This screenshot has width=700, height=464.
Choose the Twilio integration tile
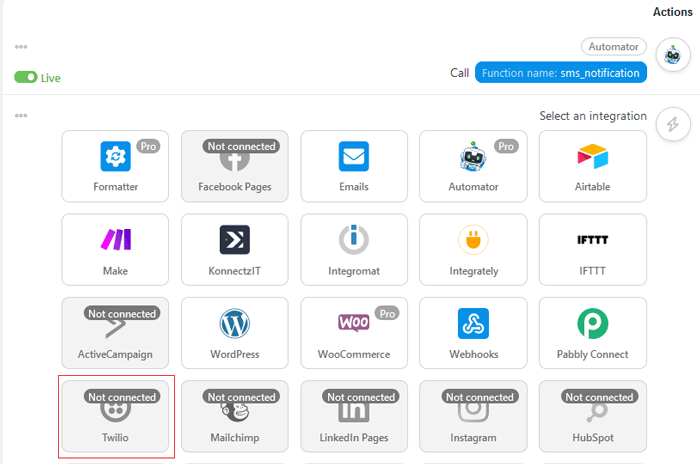tap(115, 416)
